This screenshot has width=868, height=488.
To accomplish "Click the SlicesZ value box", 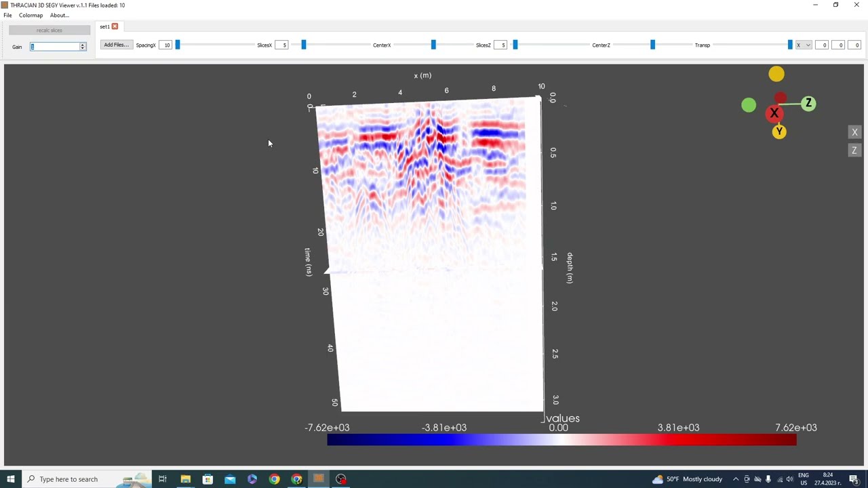I will pyautogui.click(x=500, y=45).
